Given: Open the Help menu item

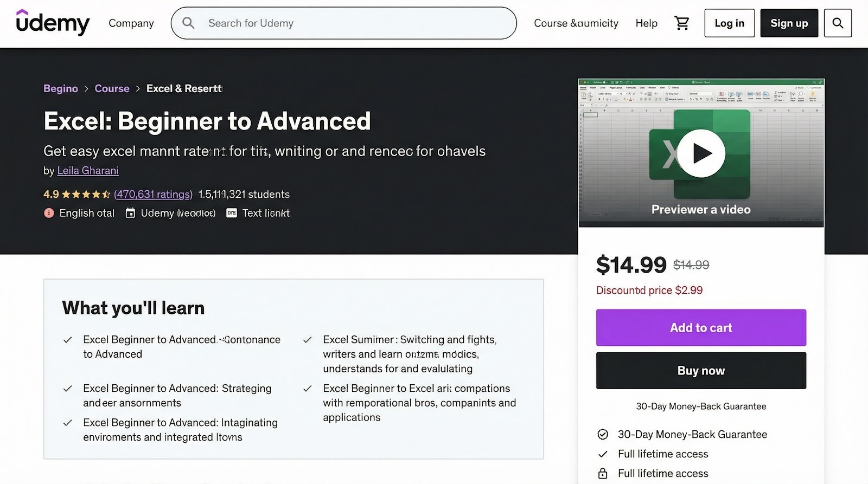Looking at the screenshot, I should pyautogui.click(x=647, y=23).
